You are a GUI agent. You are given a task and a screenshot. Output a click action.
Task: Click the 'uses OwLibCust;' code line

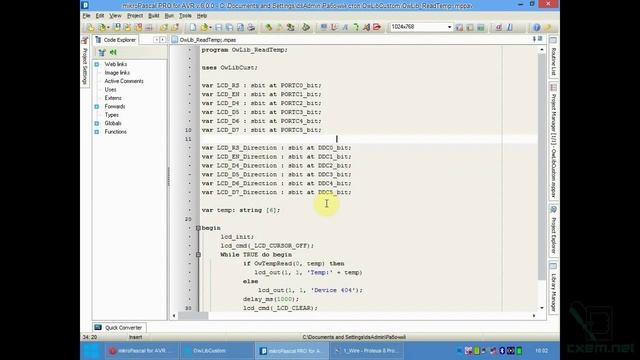[x=229, y=67]
